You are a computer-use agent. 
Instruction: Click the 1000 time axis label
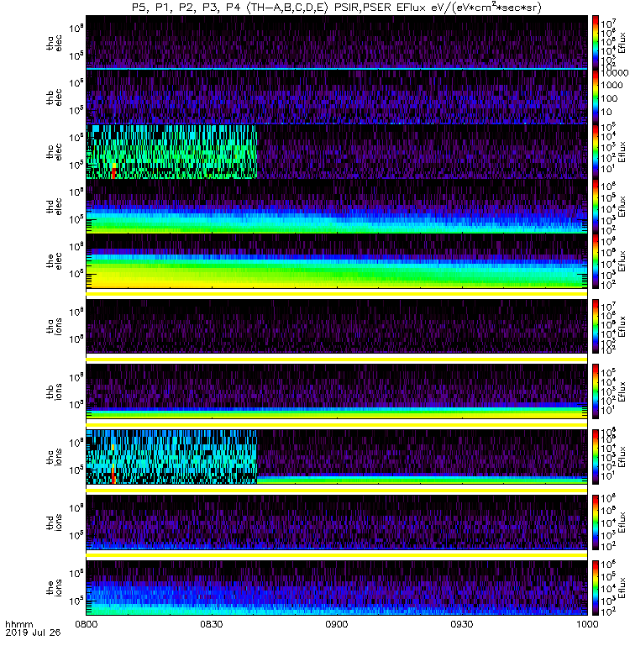(587, 624)
